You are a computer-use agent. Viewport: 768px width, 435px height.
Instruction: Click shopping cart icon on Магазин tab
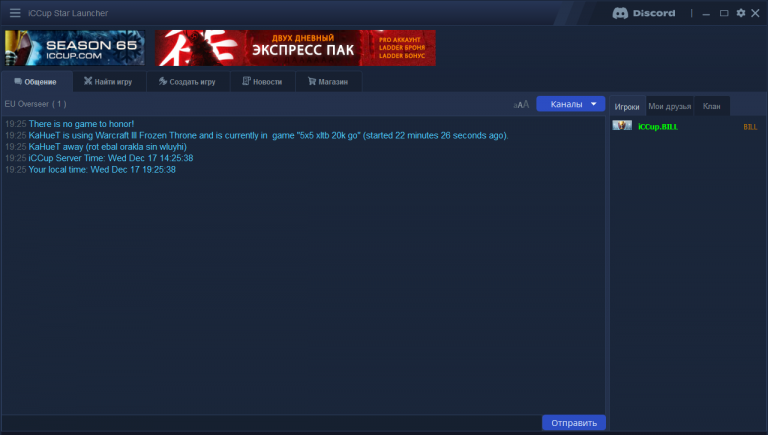click(312, 81)
